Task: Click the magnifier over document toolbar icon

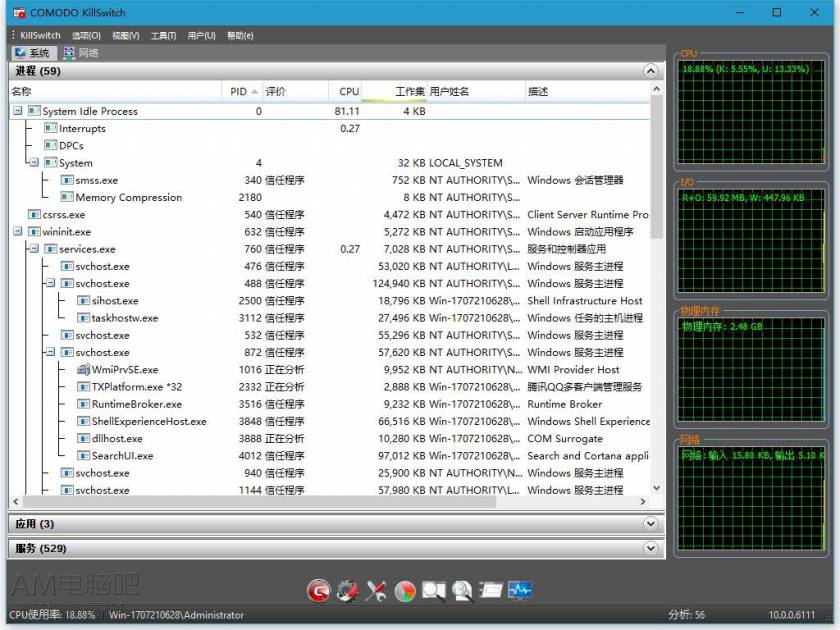Action: 463,591
